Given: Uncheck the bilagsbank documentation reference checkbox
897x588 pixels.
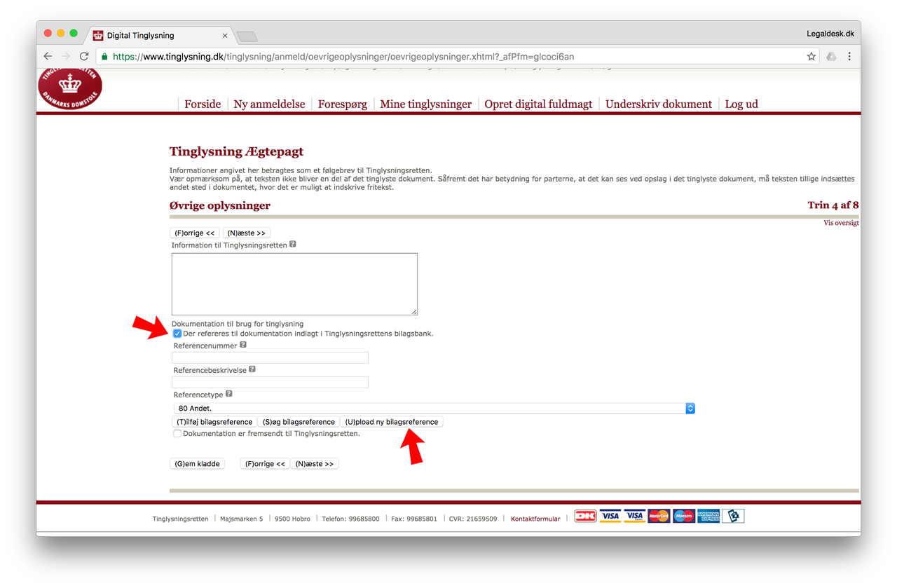Looking at the screenshot, I should tap(177, 334).
